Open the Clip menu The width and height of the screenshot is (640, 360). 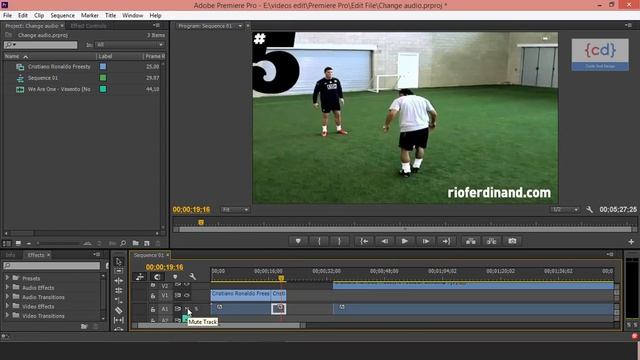pyautogui.click(x=39, y=16)
